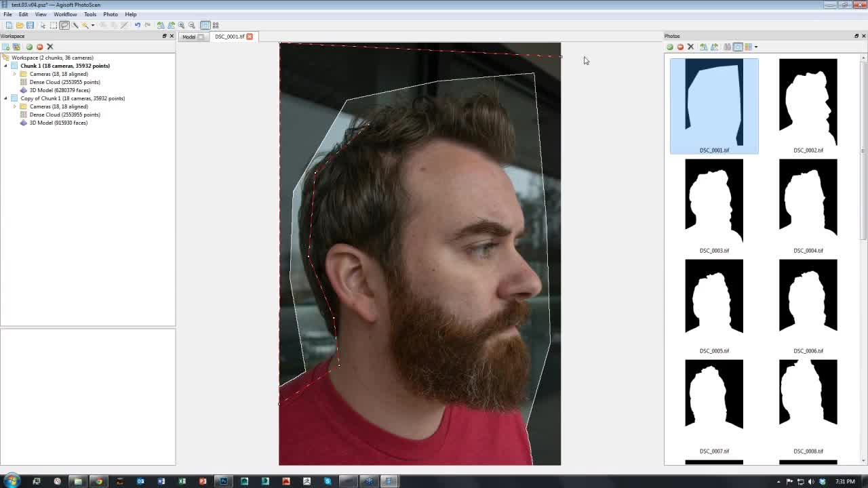Rotate left in Photos panel toolbar

pyautogui.click(x=703, y=47)
